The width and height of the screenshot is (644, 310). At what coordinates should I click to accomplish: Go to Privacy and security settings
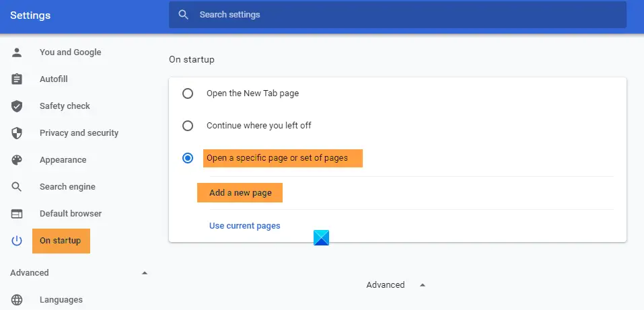point(79,133)
